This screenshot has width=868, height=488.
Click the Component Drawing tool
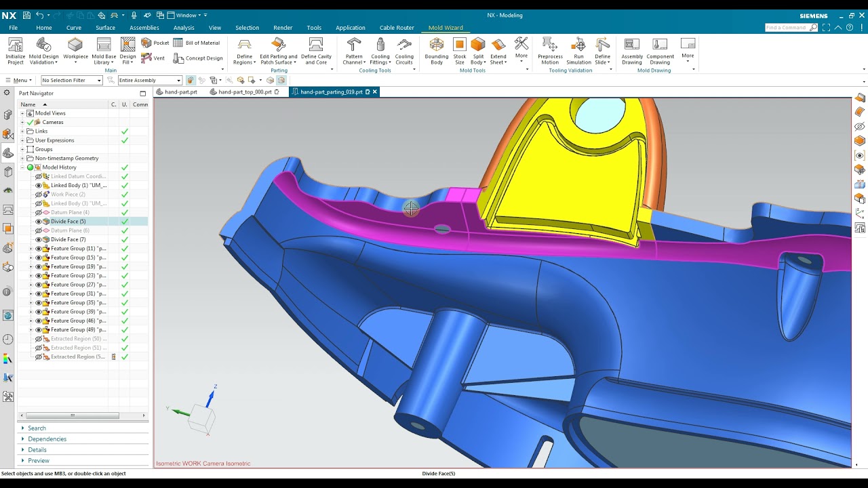tap(660, 51)
